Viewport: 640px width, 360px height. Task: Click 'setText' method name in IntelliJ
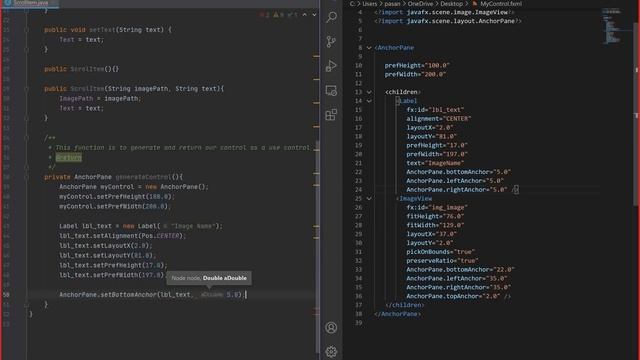pyautogui.click(x=102, y=30)
